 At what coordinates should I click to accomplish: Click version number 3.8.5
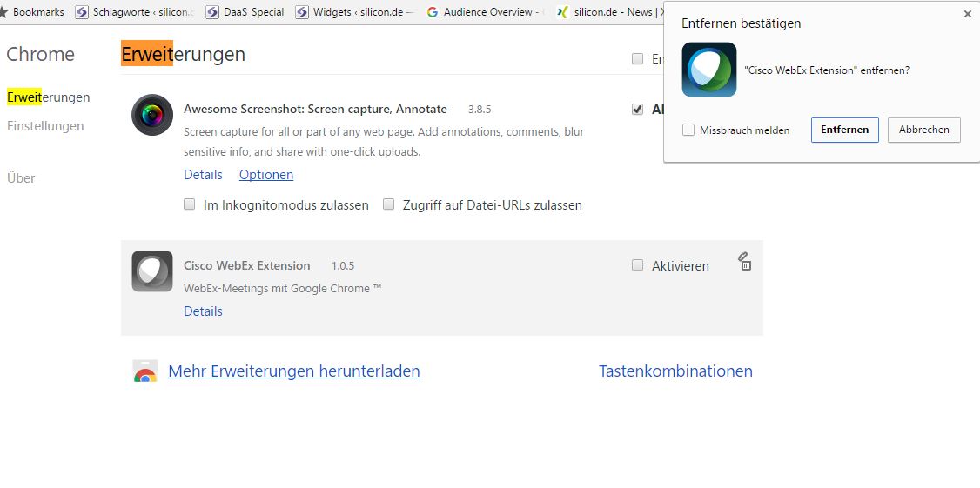coord(480,110)
